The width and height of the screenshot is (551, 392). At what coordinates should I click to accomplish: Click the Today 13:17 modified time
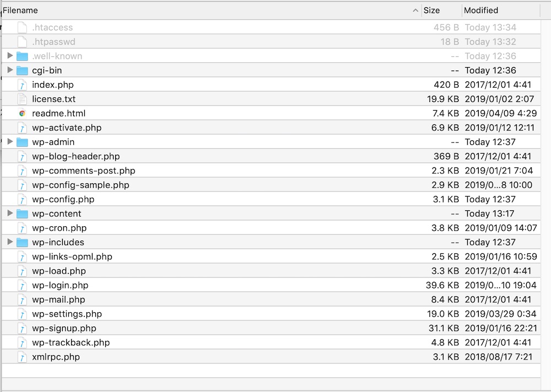tap(489, 214)
